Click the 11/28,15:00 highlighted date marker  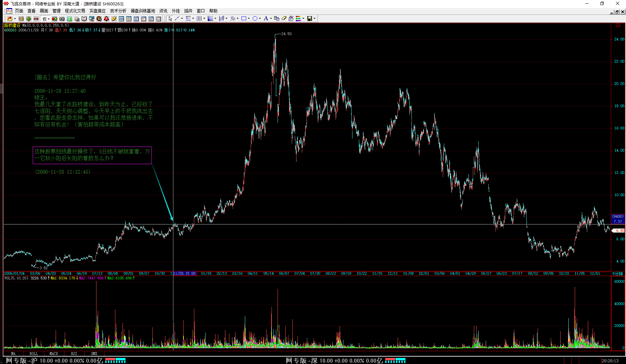[x=183, y=273]
